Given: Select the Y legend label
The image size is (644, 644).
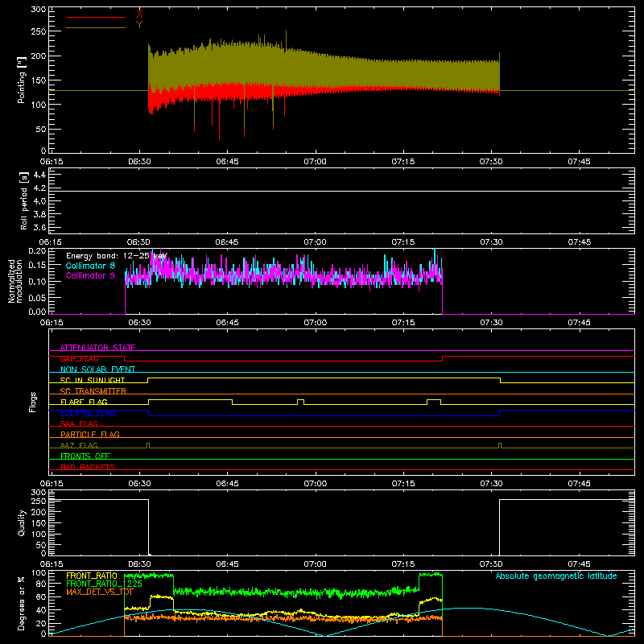Looking at the screenshot, I should point(139,25).
